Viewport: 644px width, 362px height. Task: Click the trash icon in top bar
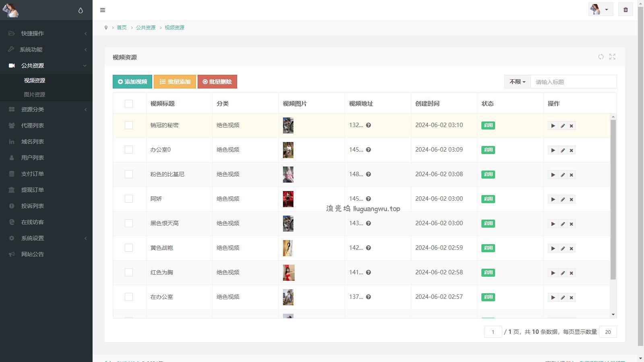click(625, 10)
